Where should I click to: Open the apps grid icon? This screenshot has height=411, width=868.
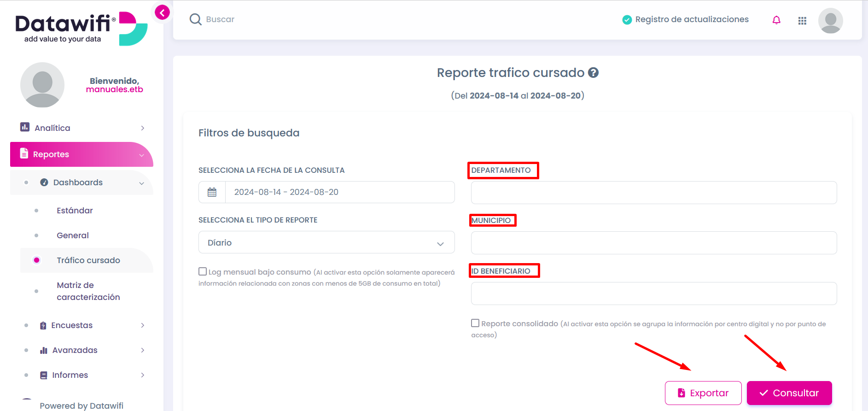(x=802, y=21)
